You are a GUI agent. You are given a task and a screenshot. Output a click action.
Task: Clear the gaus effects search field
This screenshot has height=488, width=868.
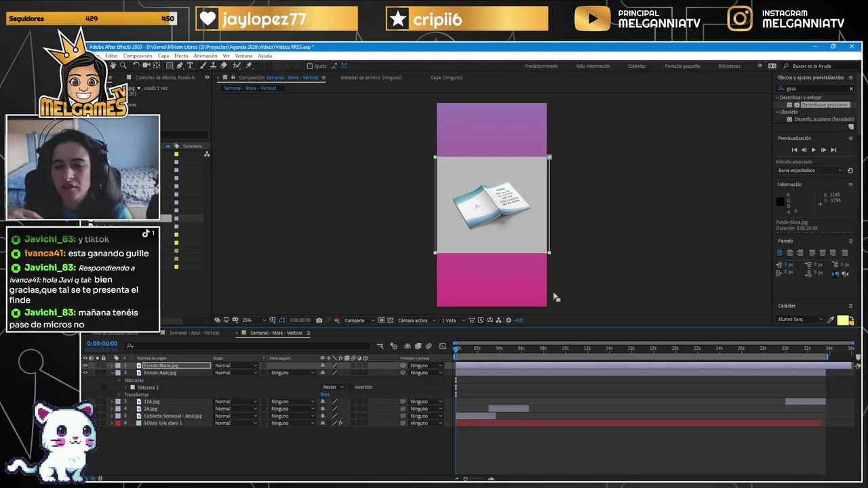(851, 88)
